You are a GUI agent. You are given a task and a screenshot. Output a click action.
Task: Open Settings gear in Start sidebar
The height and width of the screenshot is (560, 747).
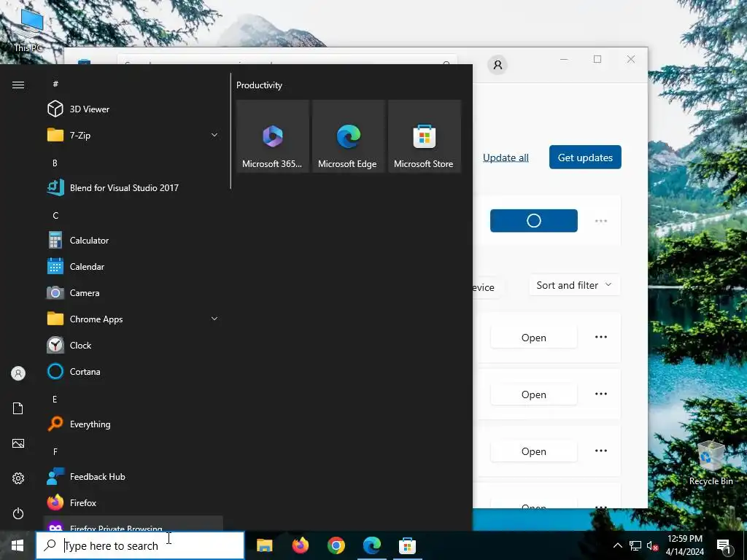click(x=18, y=478)
